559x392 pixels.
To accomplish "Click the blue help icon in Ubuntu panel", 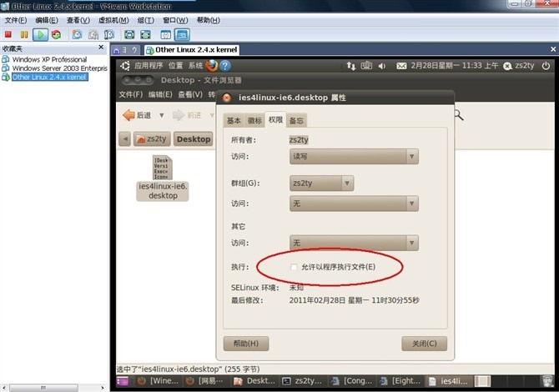I will coord(225,66).
